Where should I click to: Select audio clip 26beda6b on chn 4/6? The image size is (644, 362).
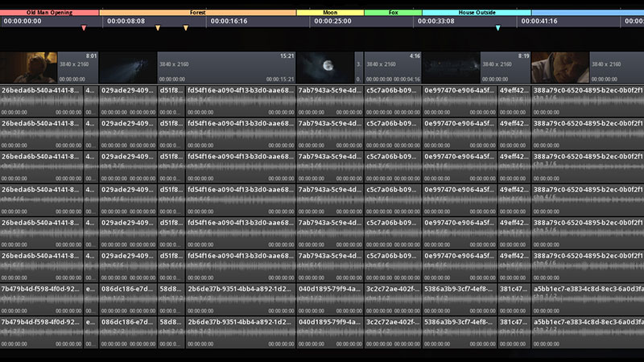[42, 200]
